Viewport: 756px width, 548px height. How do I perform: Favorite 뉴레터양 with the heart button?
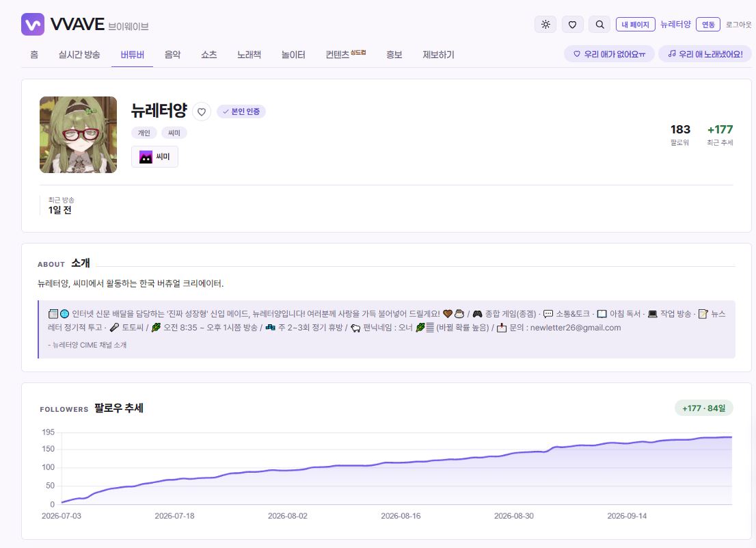point(202,112)
